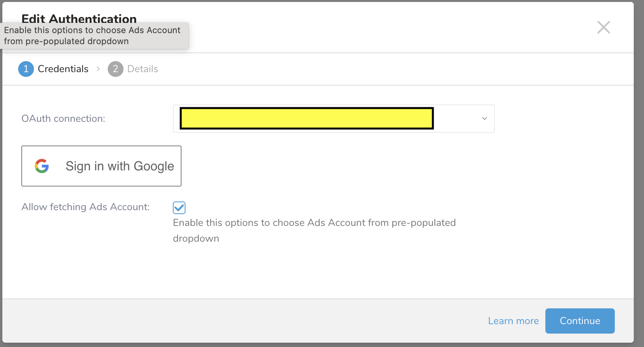Open the Learn more link
This screenshot has height=347, width=644.
[x=513, y=321]
